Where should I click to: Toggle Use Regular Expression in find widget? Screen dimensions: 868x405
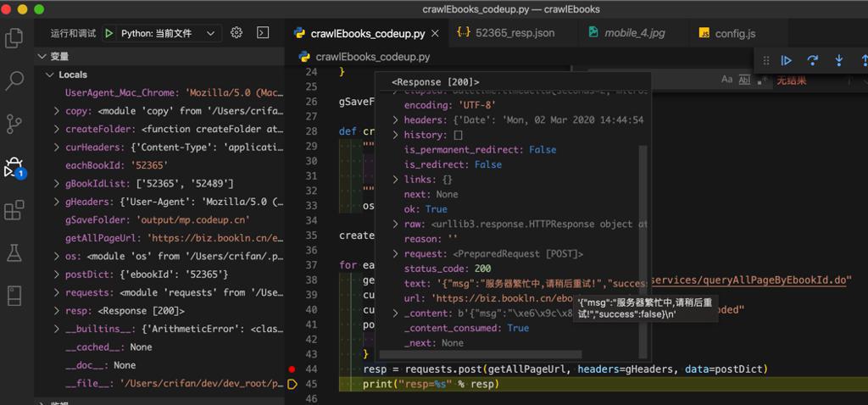click(762, 80)
